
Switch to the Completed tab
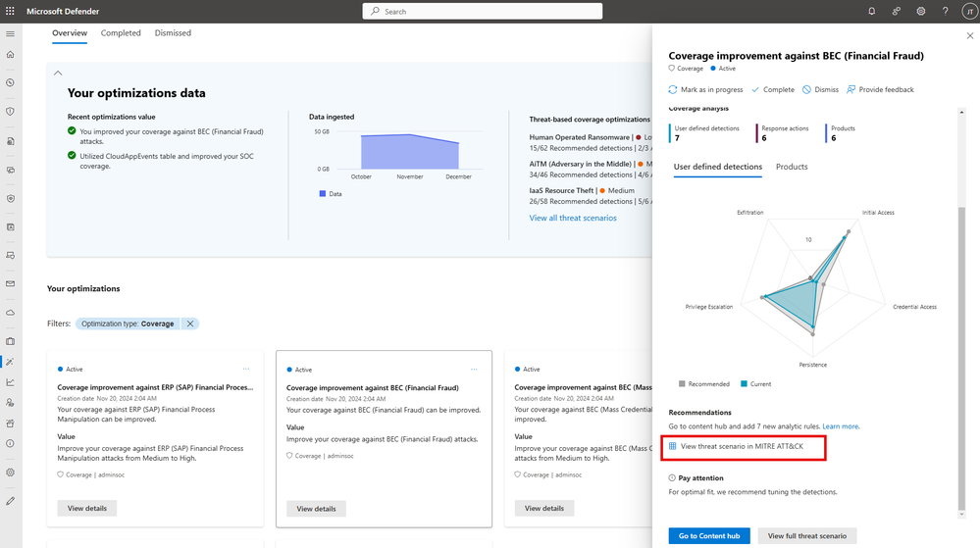pos(121,33)
